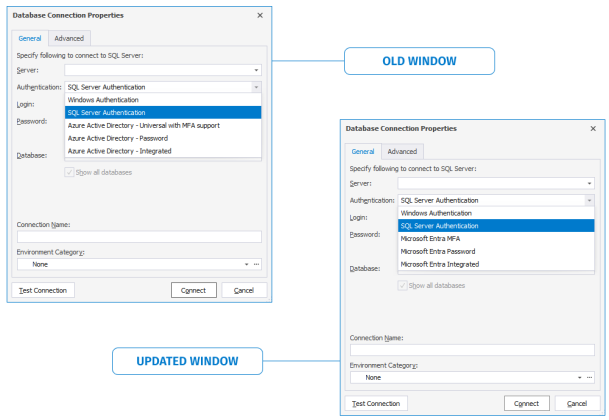The image size is (609, 420).
Task: Switch to Advanced tab in old window
Action: click(x=69, y=38)
